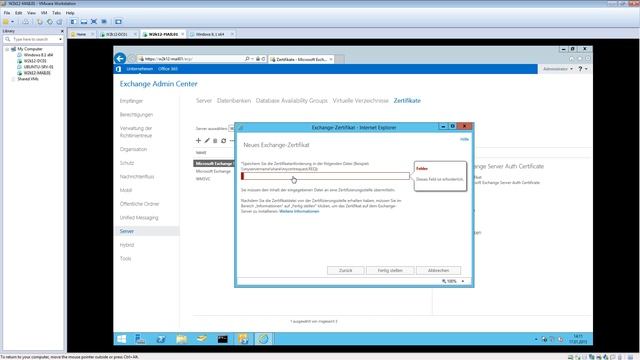Switch to Windows 8.1 x64 VMware tab
This screenshot has height=360, width=640.
tap(210, 34)
